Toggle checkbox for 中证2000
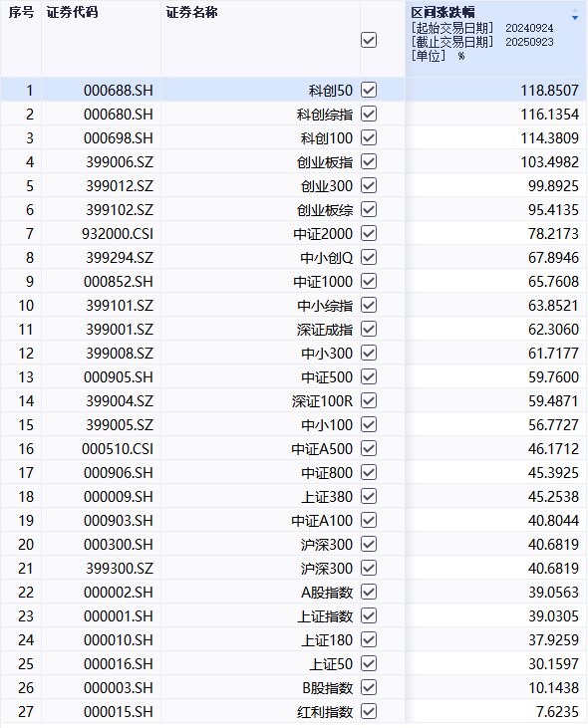588x728 pixels. click(369, 233)
